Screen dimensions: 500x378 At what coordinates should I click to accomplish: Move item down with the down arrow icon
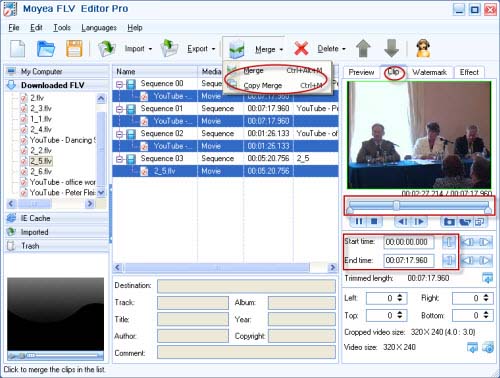click(x=391, y=49)
